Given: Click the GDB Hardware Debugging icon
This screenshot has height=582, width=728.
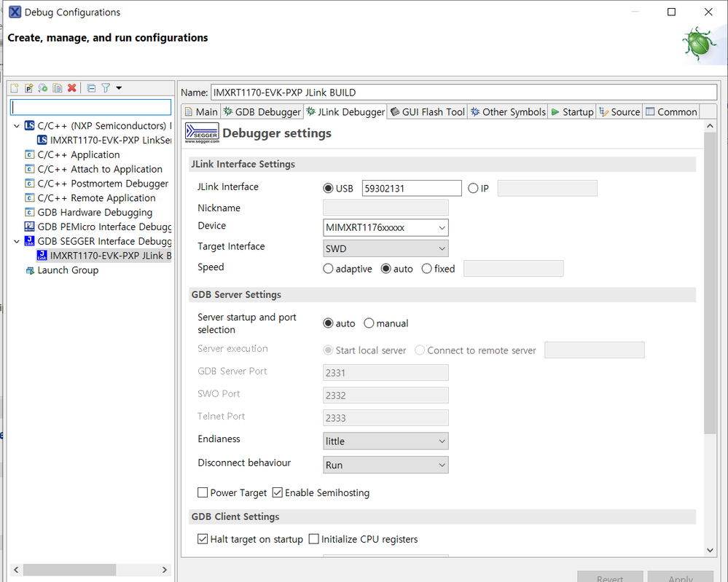Looking at the screenshot, I should coord(29,212).
